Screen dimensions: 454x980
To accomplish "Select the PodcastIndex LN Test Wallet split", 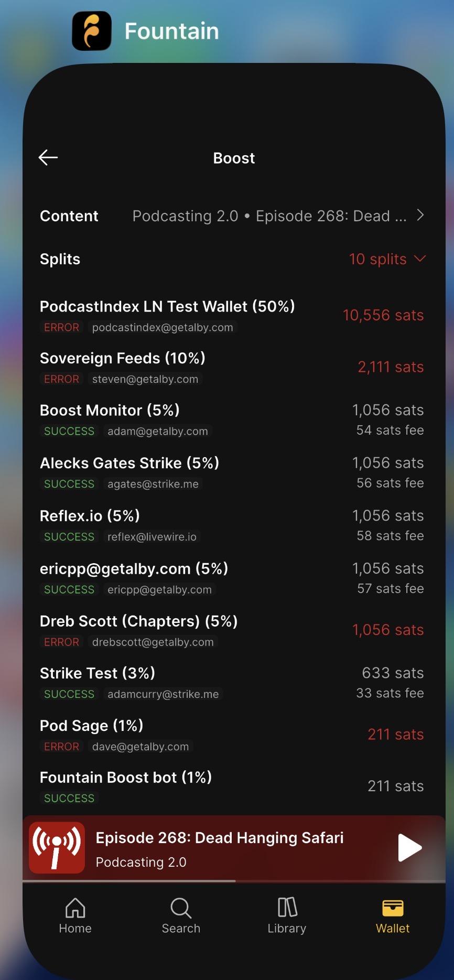I will (x=232, y=316).
